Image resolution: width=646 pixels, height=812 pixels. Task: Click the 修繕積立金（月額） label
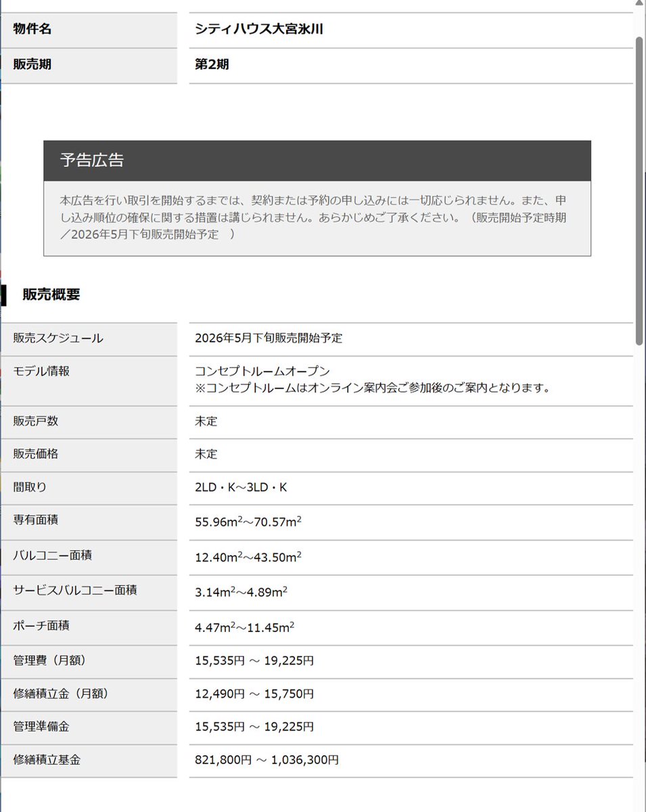tap(61, 694)
